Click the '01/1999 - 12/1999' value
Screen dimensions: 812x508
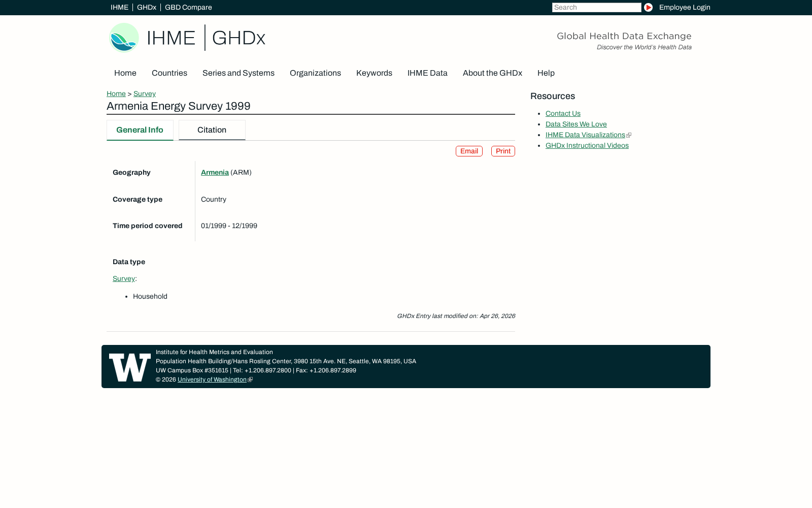click(x=229, y=226)
